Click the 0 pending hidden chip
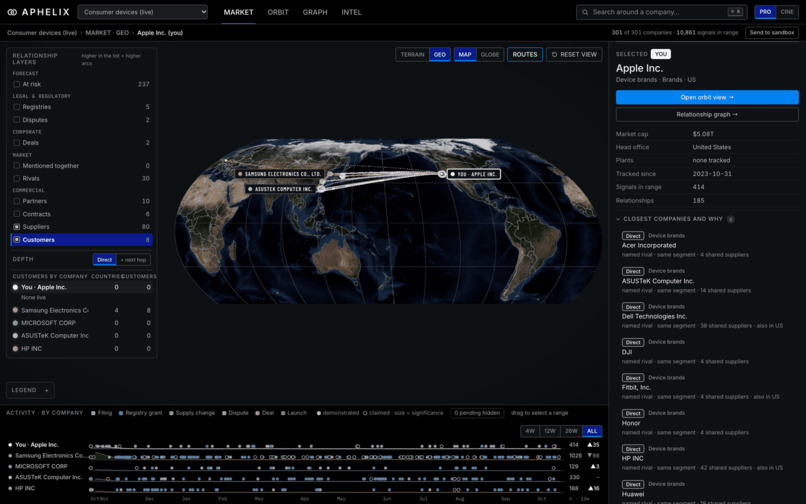 point(477,413)
